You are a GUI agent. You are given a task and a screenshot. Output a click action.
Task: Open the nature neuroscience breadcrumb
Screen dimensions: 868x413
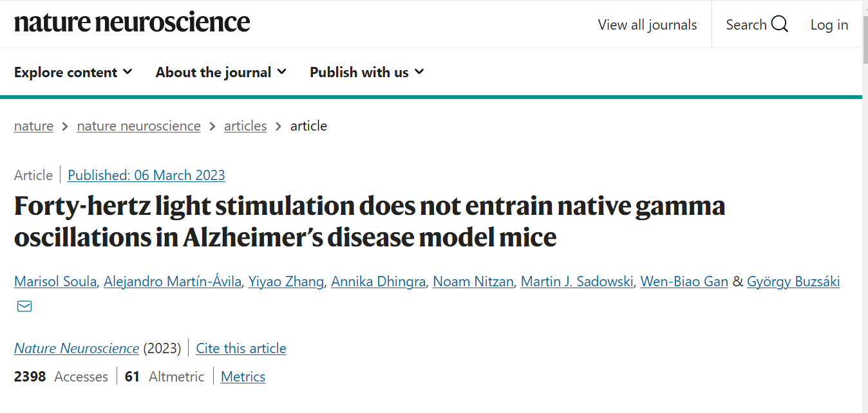click(x=138, y=126)
